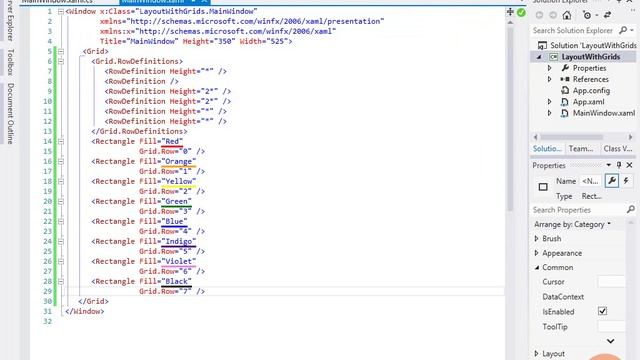The height and width of the screenshot is (360, 640).
Task: Switch to the Class View tab
Action: pyautogui.click(x=618, y=149)
